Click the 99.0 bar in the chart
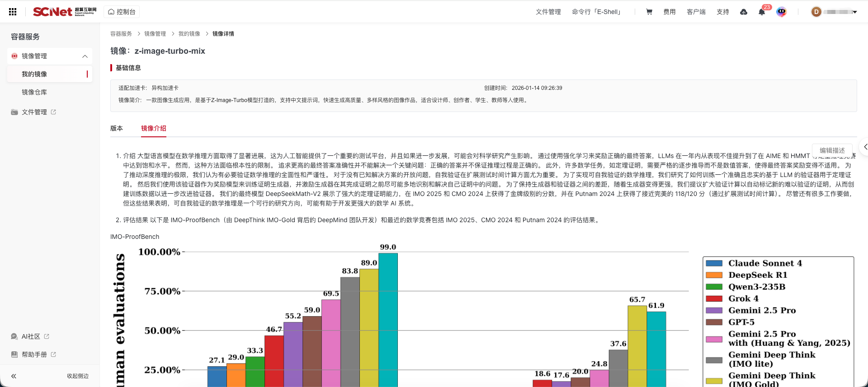This screenshot has height=387, width=868. point(388,320)
